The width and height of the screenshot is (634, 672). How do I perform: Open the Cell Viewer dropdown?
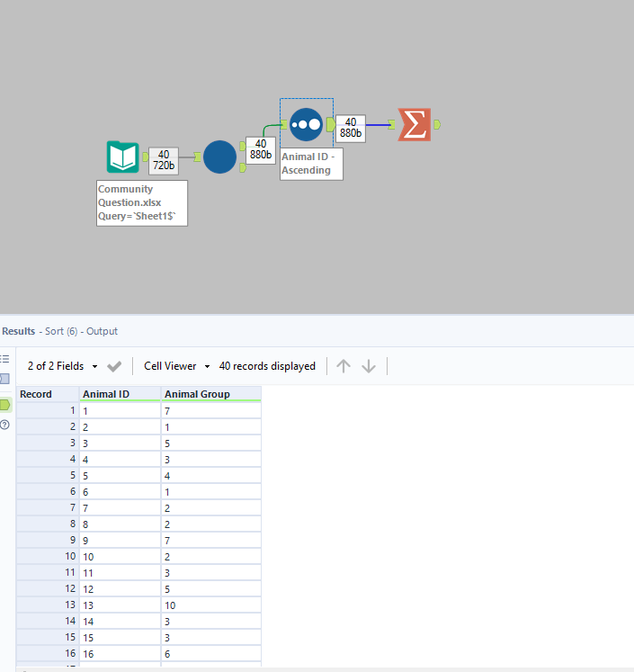[x=176, y=366]
